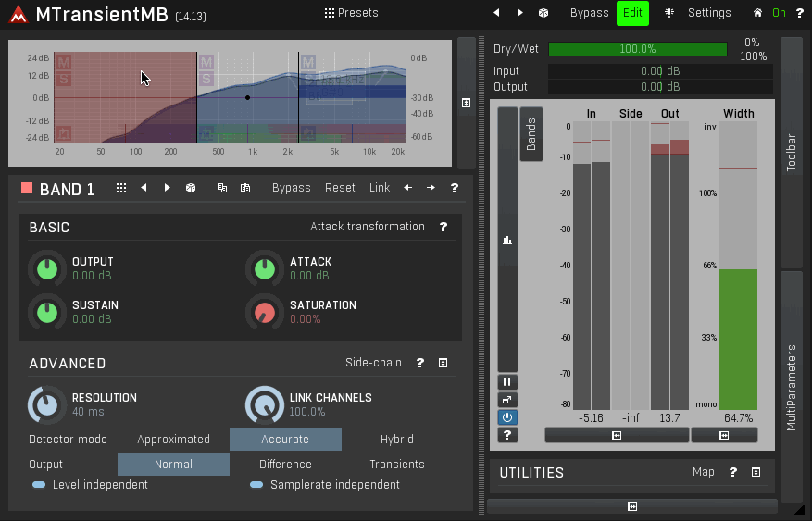Select Transients output mode
The height and width of the screenshot is (521, 812).
[x=397, y=465]
